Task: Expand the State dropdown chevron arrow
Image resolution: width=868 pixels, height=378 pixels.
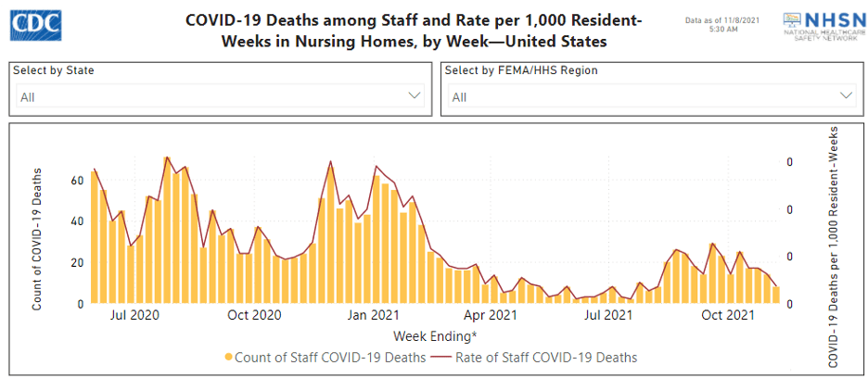Action: pos(415,96)
